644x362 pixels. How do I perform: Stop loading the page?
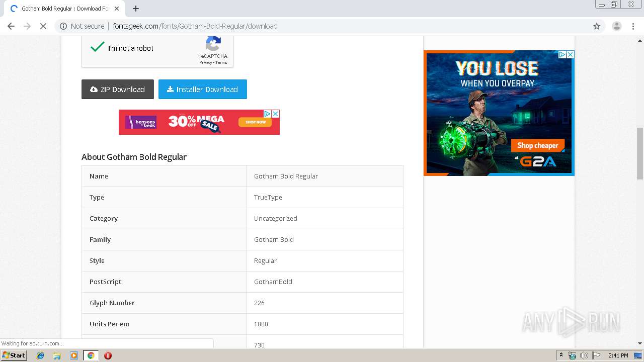coord(43,26)
